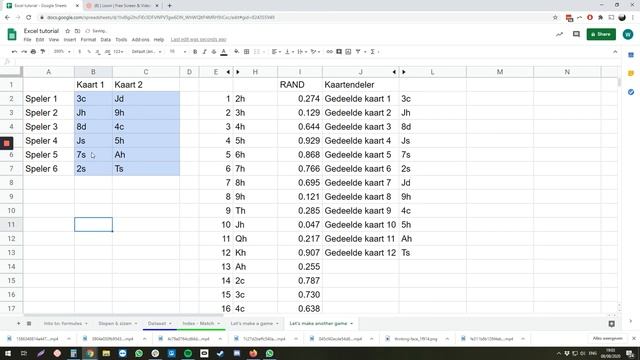Click Firefox icon in taskbar
Viewport: 640px width, 360px height.
[x=253, y=353]
